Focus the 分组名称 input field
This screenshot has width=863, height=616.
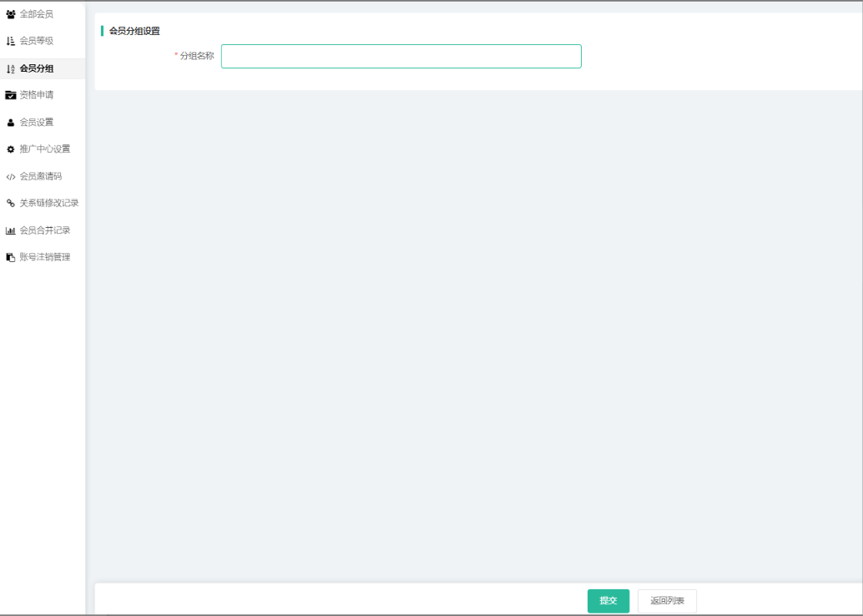401,57
